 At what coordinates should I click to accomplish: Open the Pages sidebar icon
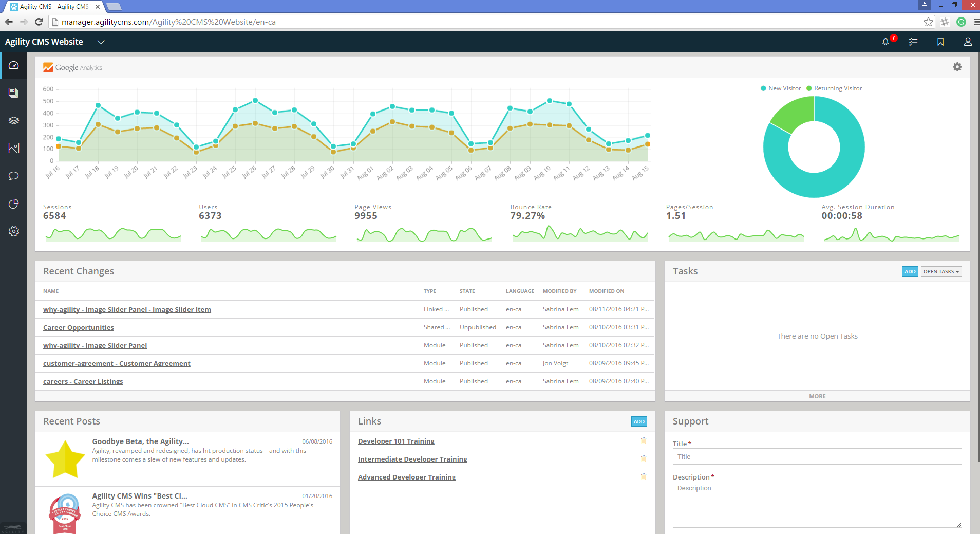(x=14, y=93)
